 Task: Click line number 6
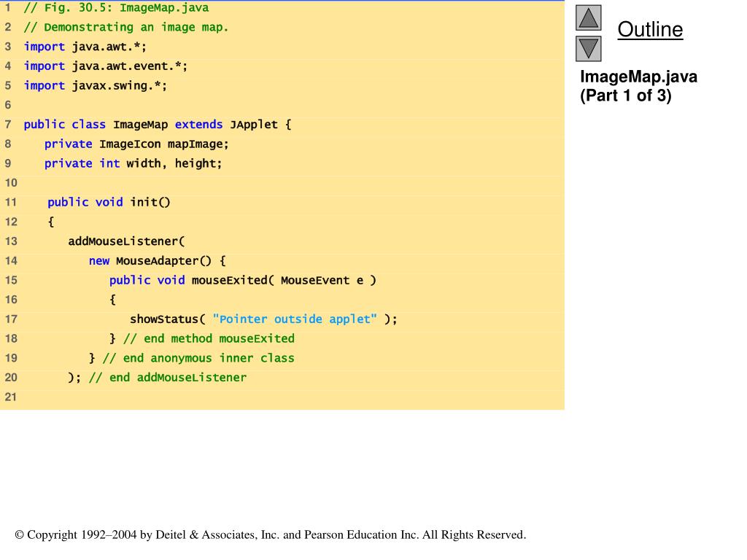7,105
